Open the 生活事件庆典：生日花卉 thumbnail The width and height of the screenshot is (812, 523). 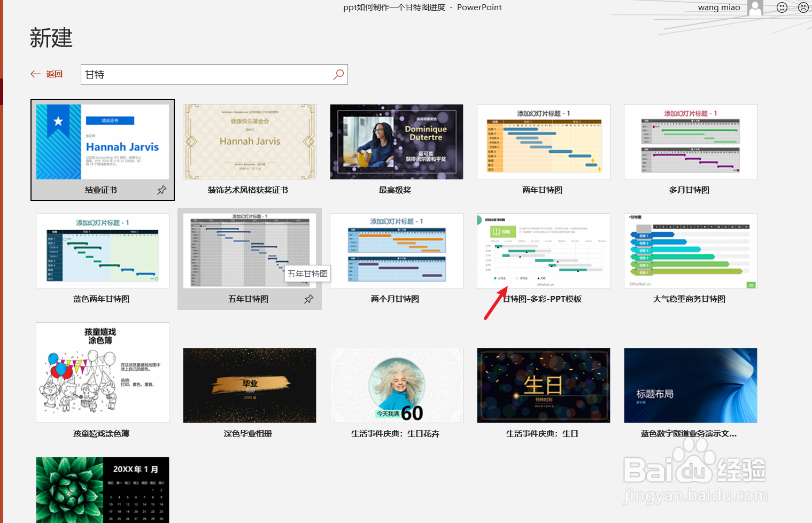coord(397,385)
